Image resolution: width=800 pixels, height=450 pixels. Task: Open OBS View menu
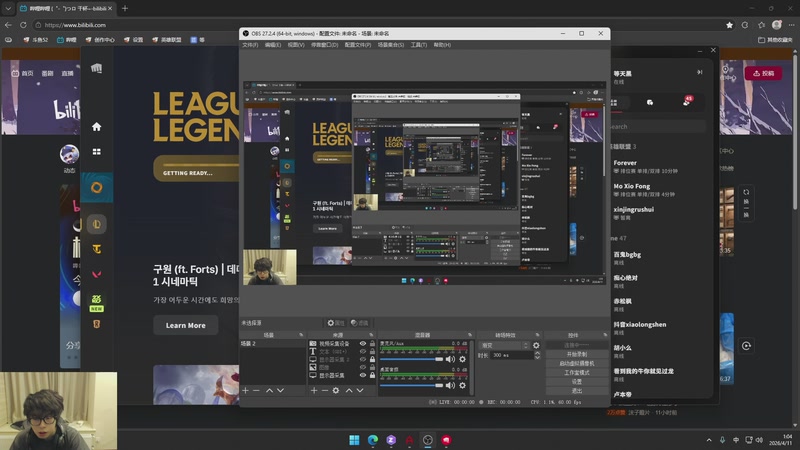tap(296, 45)
